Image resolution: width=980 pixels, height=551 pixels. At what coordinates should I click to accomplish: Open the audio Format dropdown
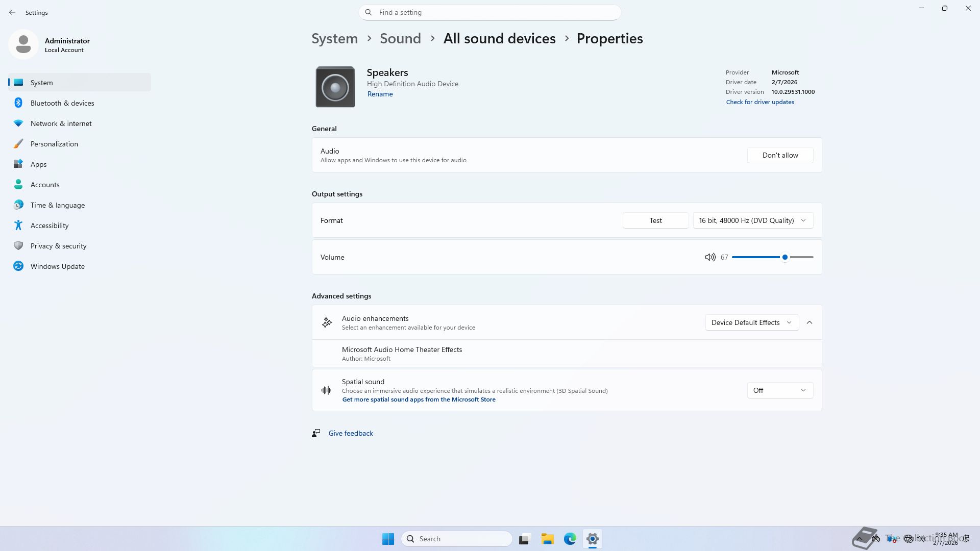point(752,220)
